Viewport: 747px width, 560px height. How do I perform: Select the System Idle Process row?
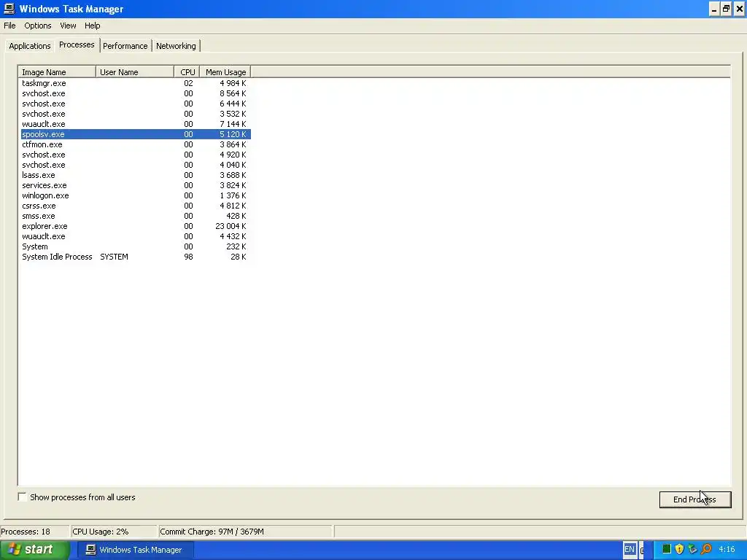tap(136, 257)
